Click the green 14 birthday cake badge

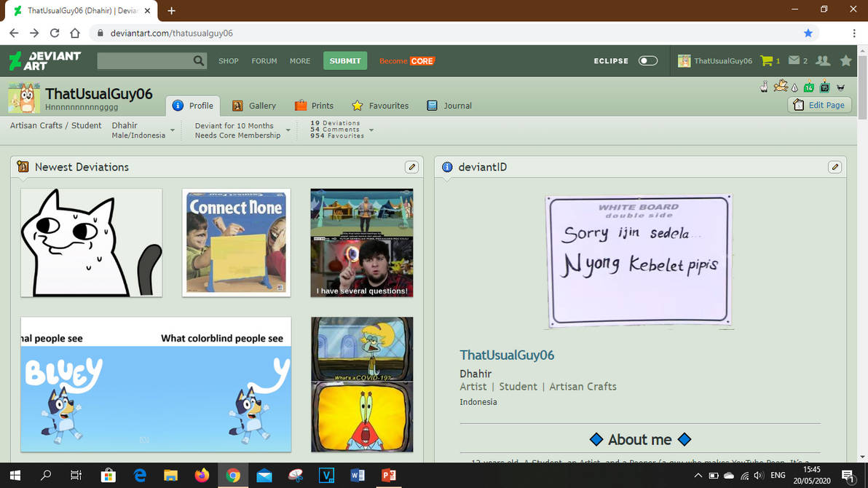809,87
